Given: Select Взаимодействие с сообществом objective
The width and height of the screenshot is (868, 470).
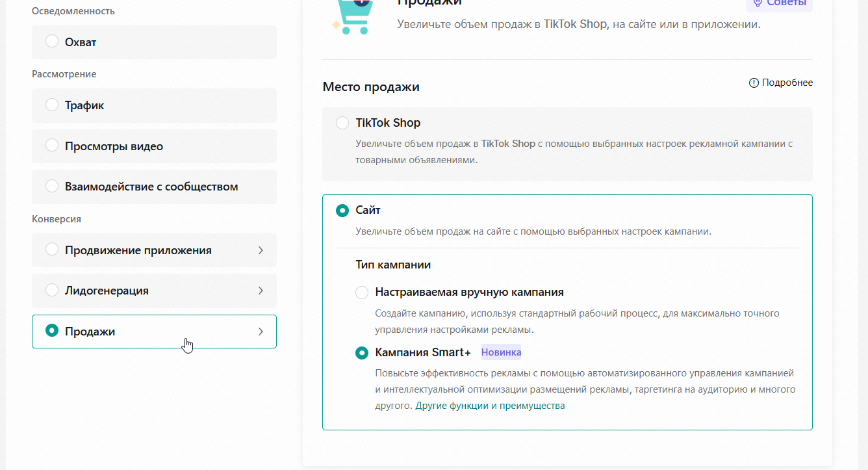Looking at the screenshot, I should point(154,187).
